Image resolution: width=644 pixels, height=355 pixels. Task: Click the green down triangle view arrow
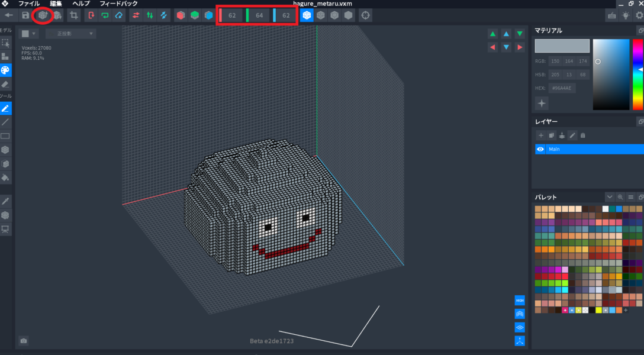tap(520, 34)
